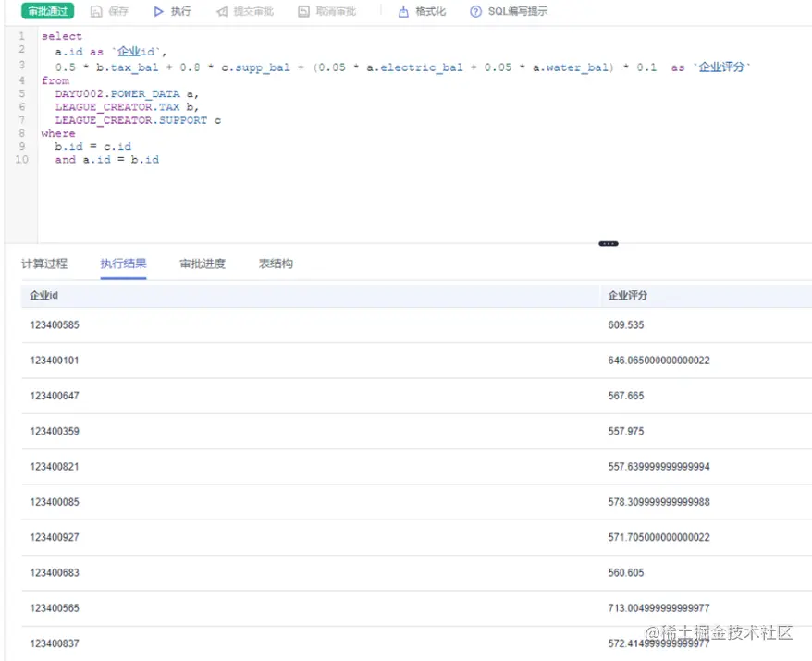This screenshot has width=812, height=661.
Task: Click the 提交审批 text button
Action: pyautogui.click(x=253, y=11)
